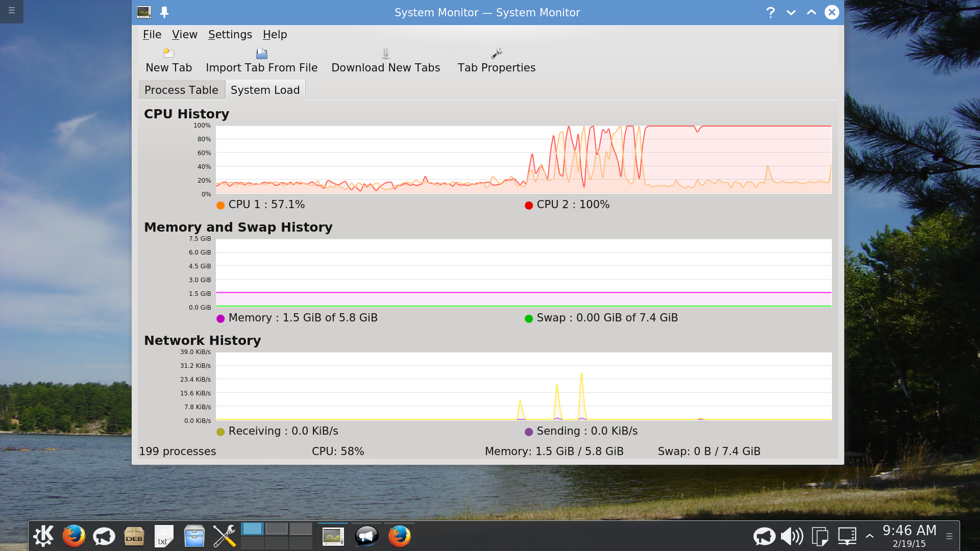Click 'Swap : 0.00 GiB of 7.4 GiB' label
This screenshot has height=551, width=980.
607,317
